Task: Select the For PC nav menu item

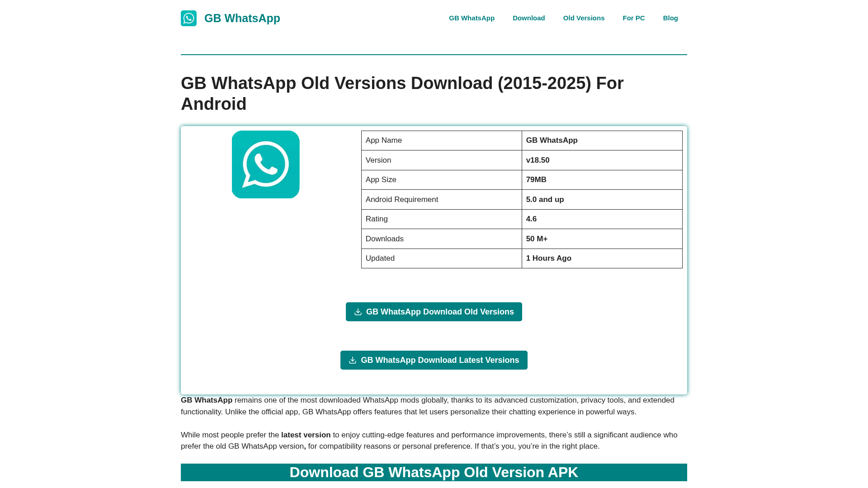Action: click(x=633, y=18)
